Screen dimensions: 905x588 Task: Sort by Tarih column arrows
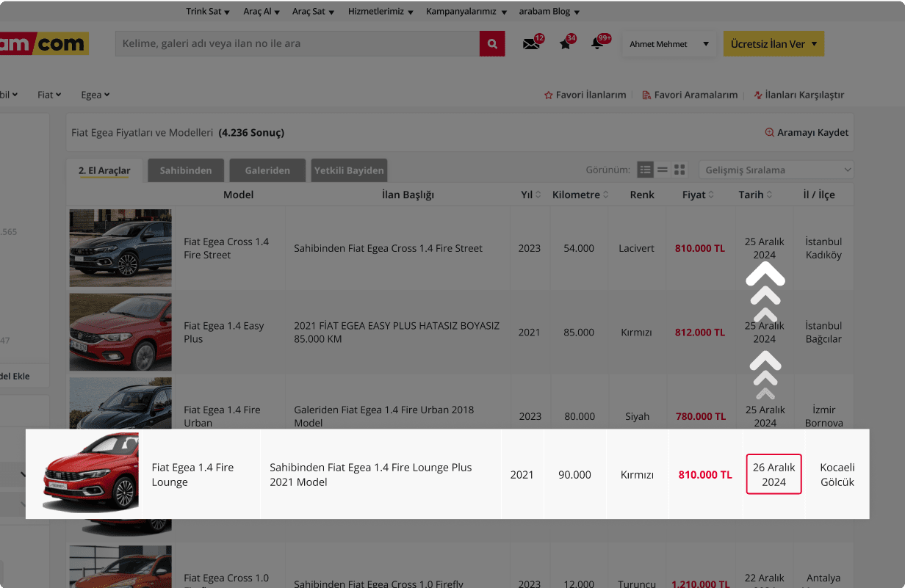(x=769, y=195)
